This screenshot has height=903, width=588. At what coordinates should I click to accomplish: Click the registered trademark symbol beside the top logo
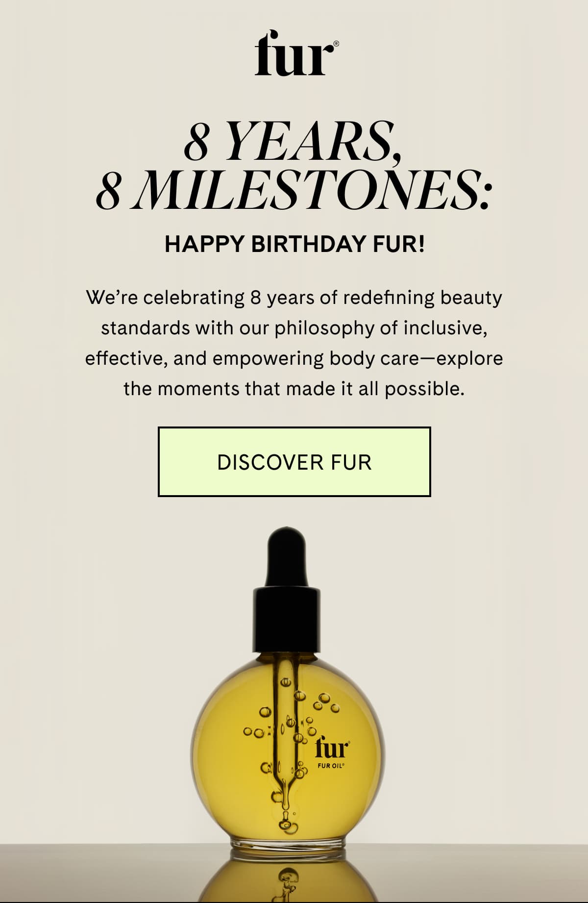point(336,45)
